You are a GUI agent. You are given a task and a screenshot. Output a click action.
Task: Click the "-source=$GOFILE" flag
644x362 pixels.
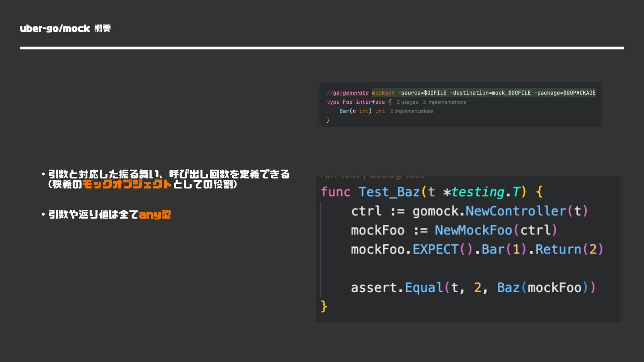(x=422, y=93)
